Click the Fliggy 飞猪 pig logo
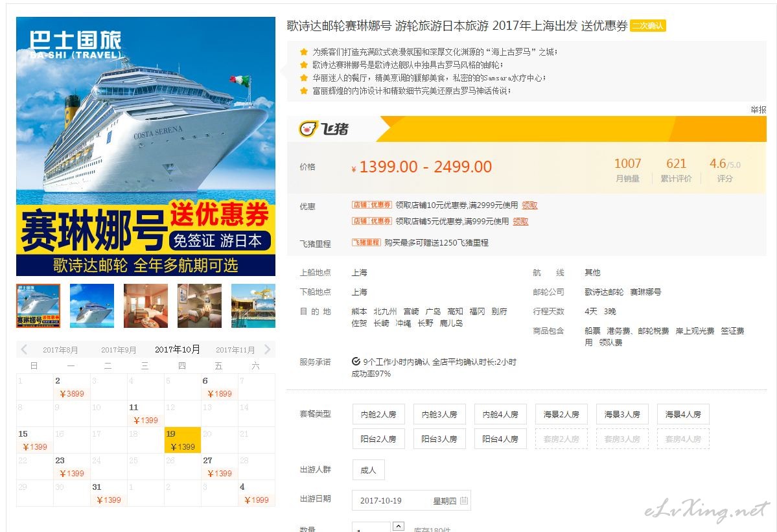777x532 pixels. click(324, 129)
